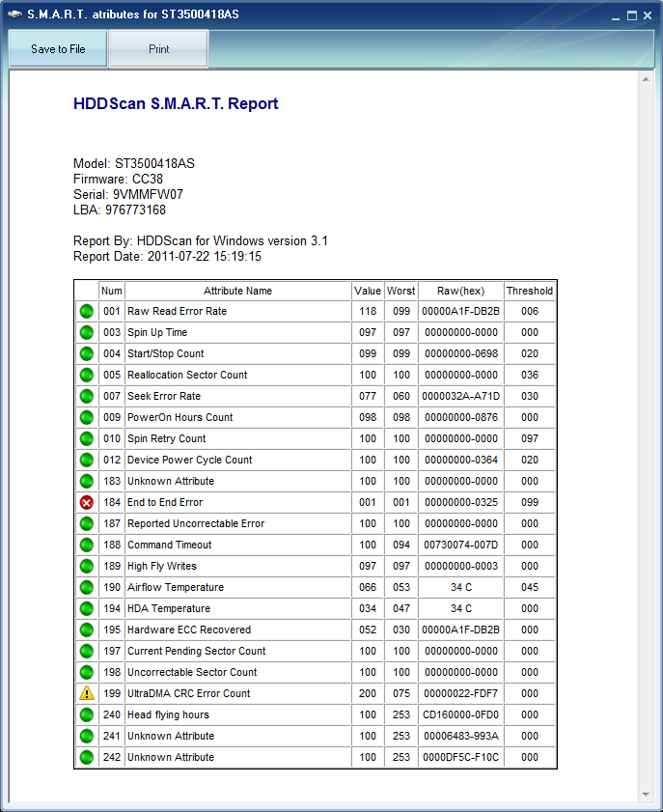Click the Model: ST3500418AS line
The image size is (663, 812).
coord(134,163)
